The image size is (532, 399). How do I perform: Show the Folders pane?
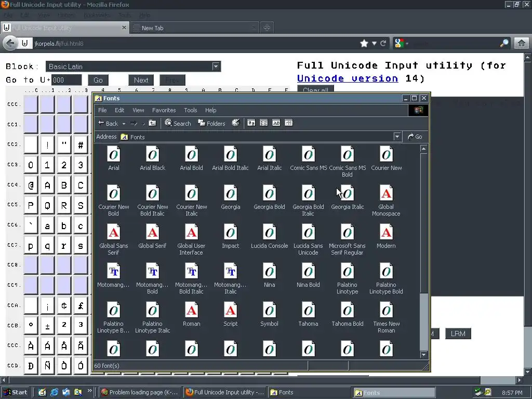pos(212,123)
